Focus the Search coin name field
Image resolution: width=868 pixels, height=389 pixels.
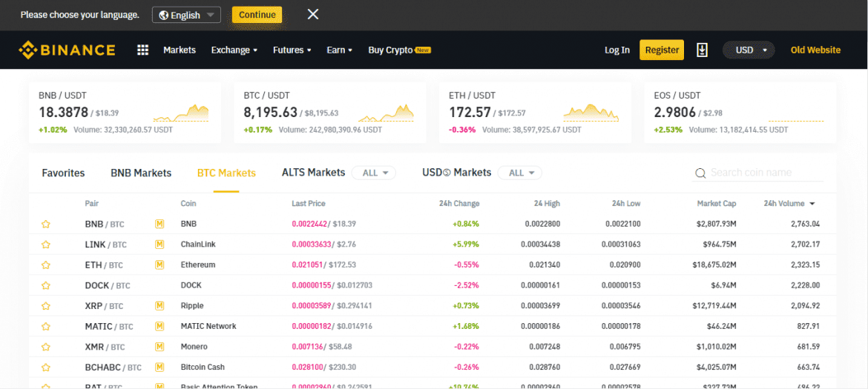(x=764, y=173)
